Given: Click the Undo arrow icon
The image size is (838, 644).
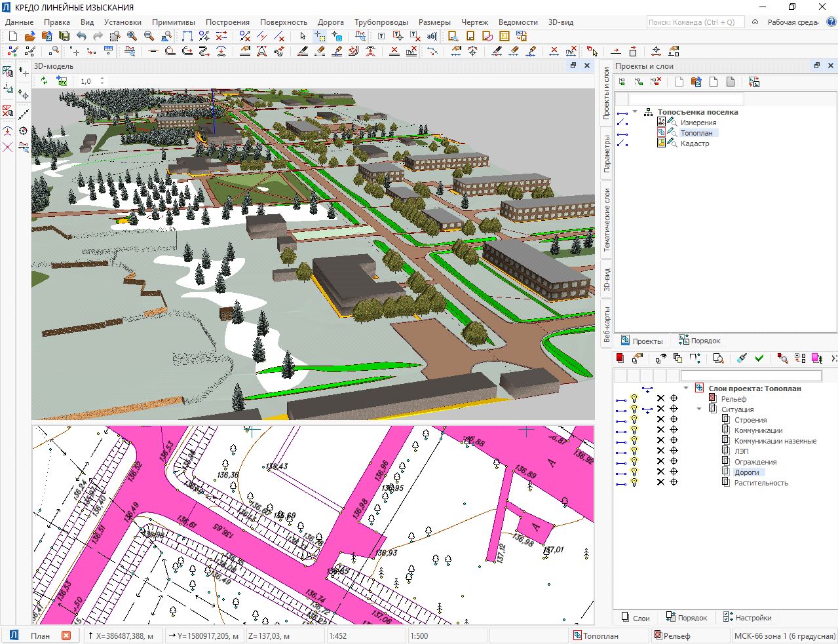Looking at the screenshot, I should [81, 36].
